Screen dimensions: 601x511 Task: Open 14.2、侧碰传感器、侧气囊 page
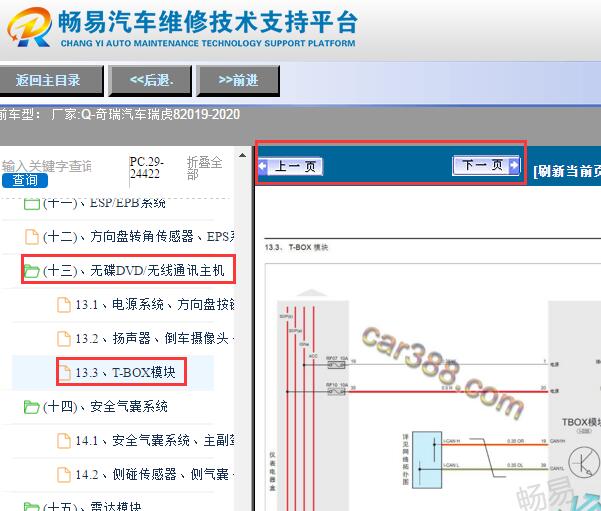pos(155,475)
